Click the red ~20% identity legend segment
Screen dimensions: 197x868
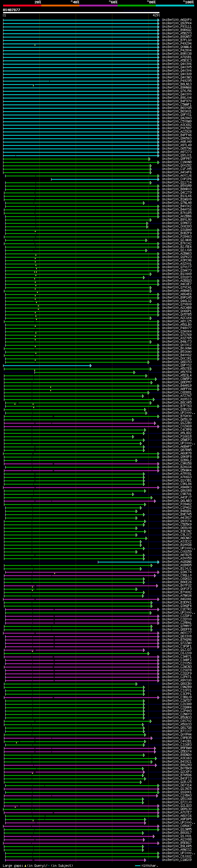[22, 6]
